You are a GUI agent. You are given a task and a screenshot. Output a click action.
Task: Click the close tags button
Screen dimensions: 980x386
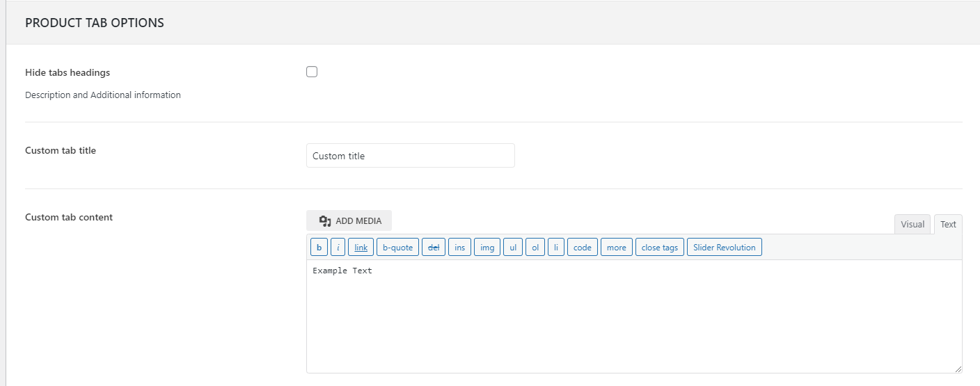[x=659, y=248]
